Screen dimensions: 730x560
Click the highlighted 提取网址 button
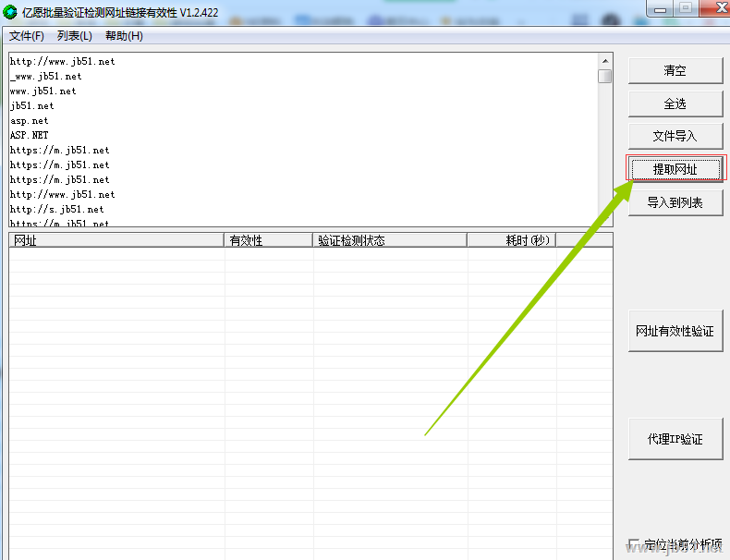coord(675,169)
